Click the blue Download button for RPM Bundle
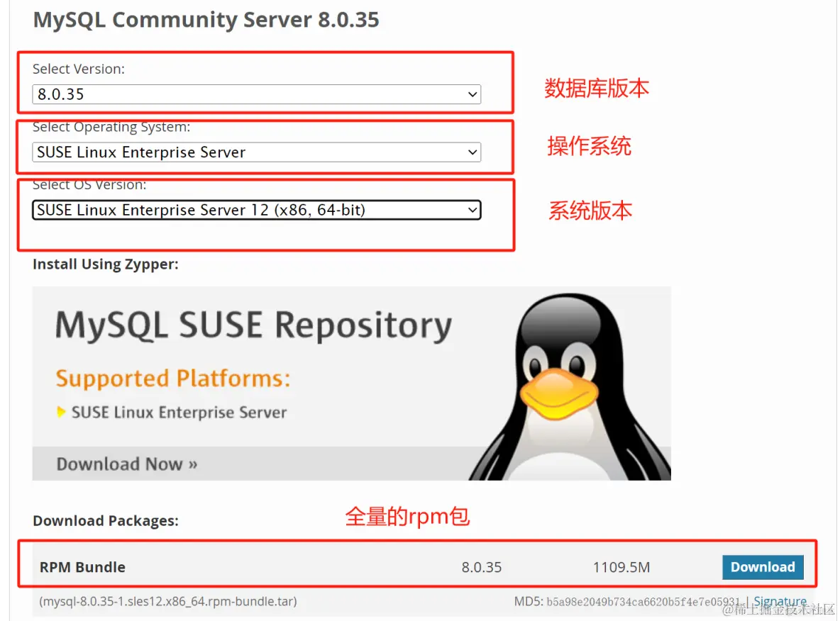Viewport: 840px width, 621px height. (763, 567)
